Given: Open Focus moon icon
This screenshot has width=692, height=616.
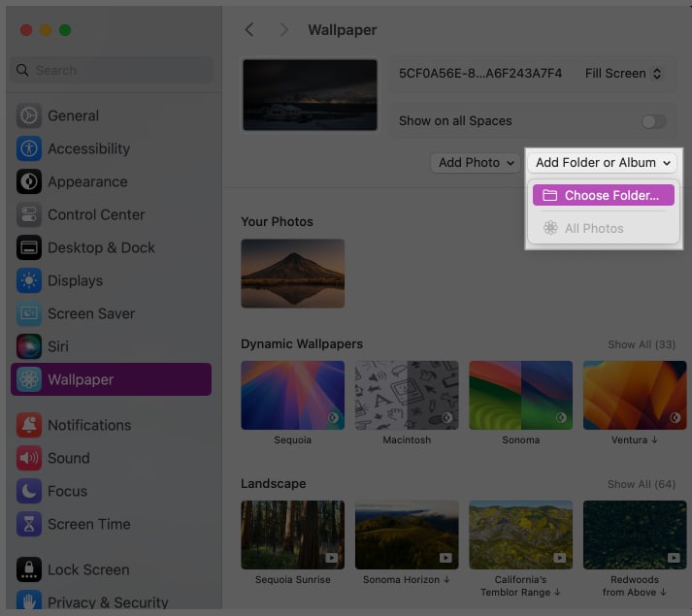Looking at the screenshot, I should pos(29,491).
